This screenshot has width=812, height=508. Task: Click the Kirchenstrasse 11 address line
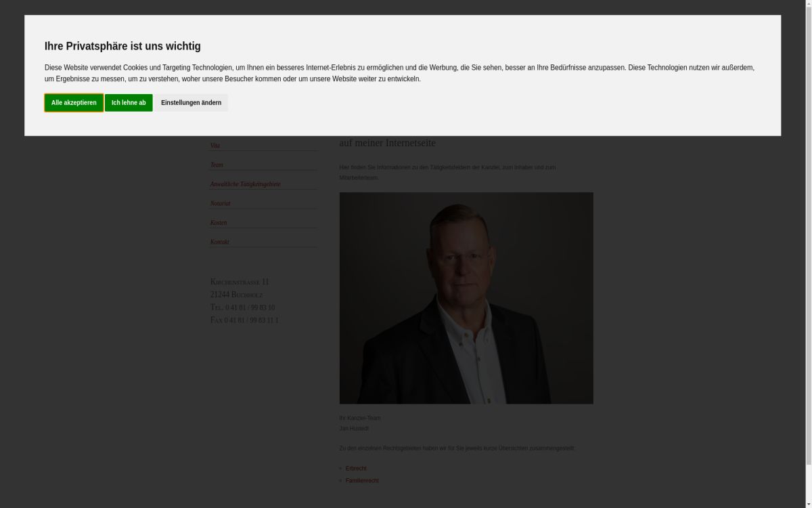point(240,282)
